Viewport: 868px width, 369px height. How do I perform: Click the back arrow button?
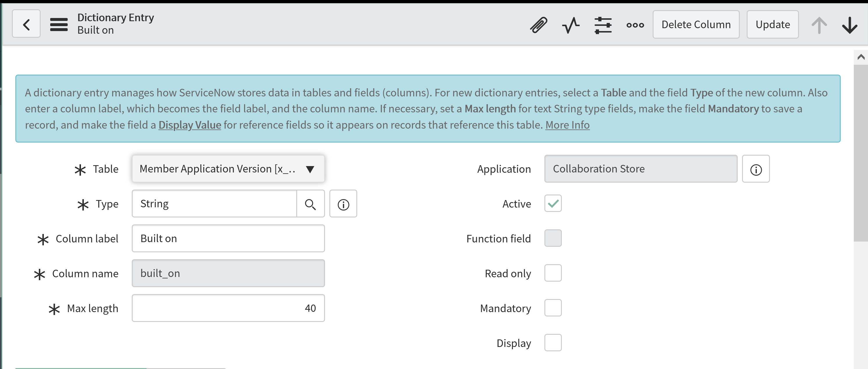(26, 24)
